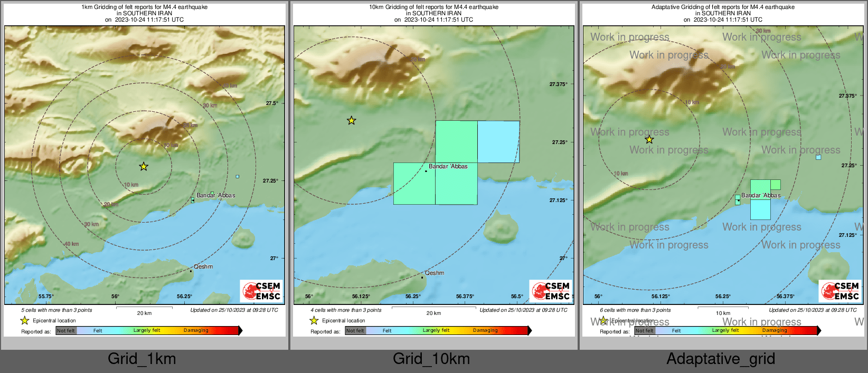Image resolution: width=868 pixels, height=373 pixels.
Task: Click the Grid_10km caption label
Action: 431,359
